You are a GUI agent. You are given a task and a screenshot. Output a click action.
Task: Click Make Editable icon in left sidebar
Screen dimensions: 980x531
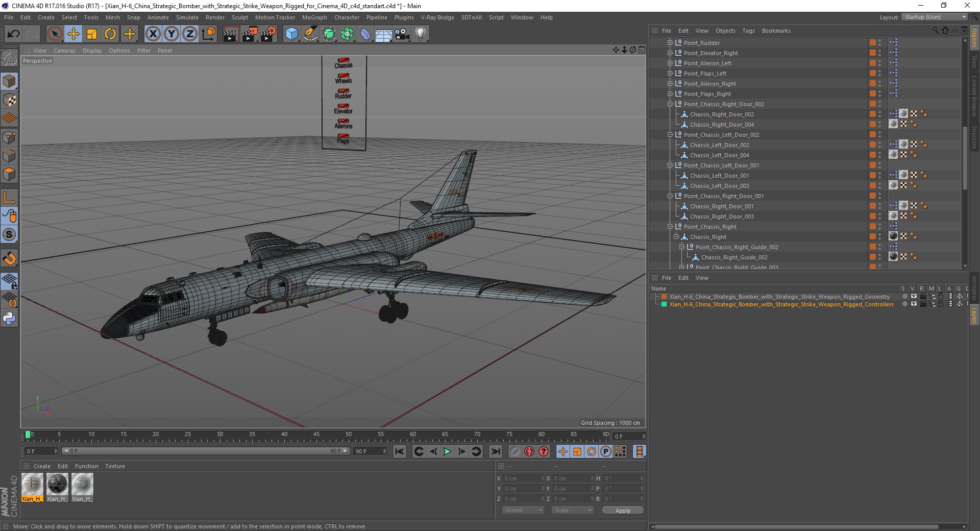click(9, 58)
